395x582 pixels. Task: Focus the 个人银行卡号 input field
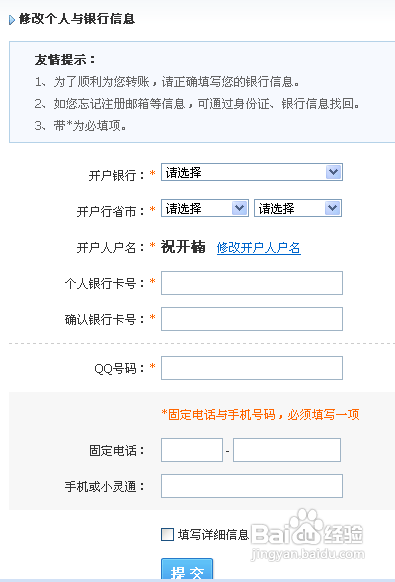(x=252, y=283)
